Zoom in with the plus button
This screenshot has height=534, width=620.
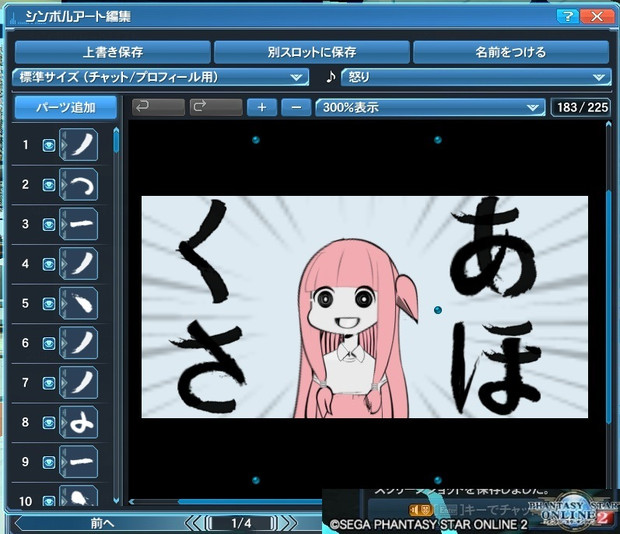[262, 107]
